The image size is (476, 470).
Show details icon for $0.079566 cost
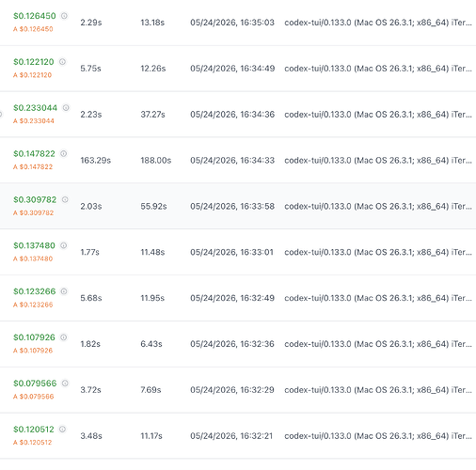[x=65, y=384]
